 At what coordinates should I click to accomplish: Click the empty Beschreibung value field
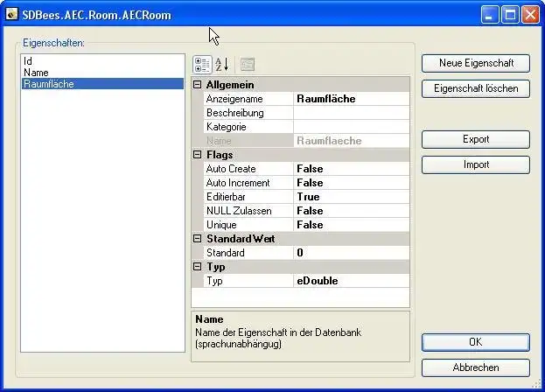(352, 113)
